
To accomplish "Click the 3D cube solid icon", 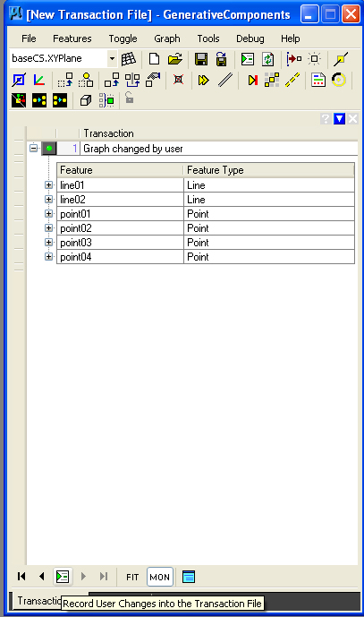I will (85, 100).
